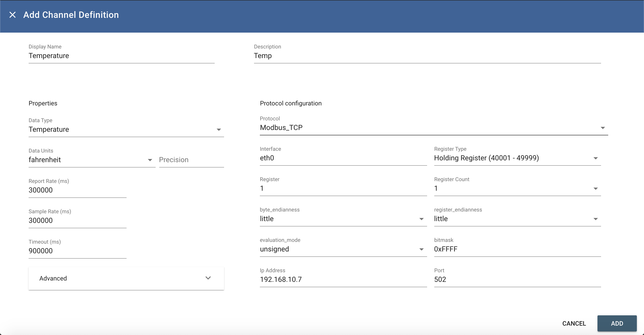Open the byte_endianness dropdown
The image size is (644, 335).
[343, 219]
